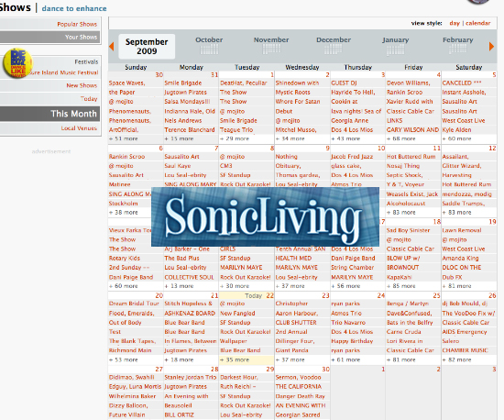The width and height of the screenshot is (504, 420).
Task: Open 'DeadHat, Peculiar' show on September 1
Action: tap(244, 83)
